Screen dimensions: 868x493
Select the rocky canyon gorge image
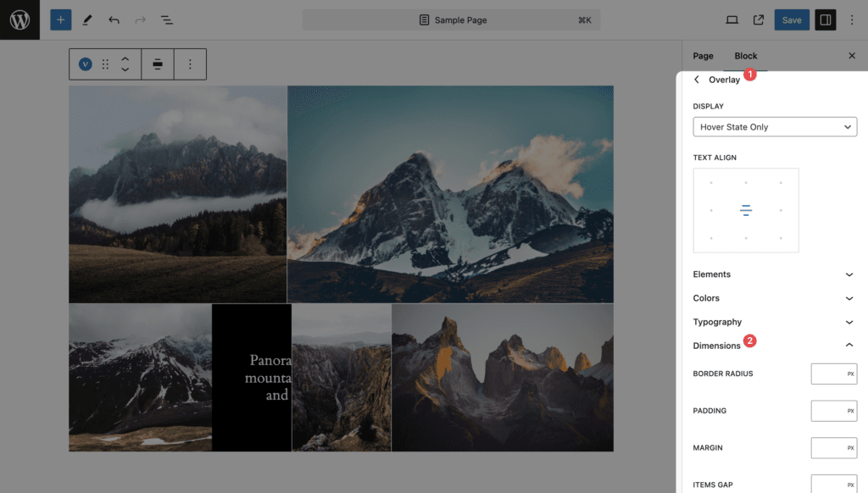click(342, 378)
